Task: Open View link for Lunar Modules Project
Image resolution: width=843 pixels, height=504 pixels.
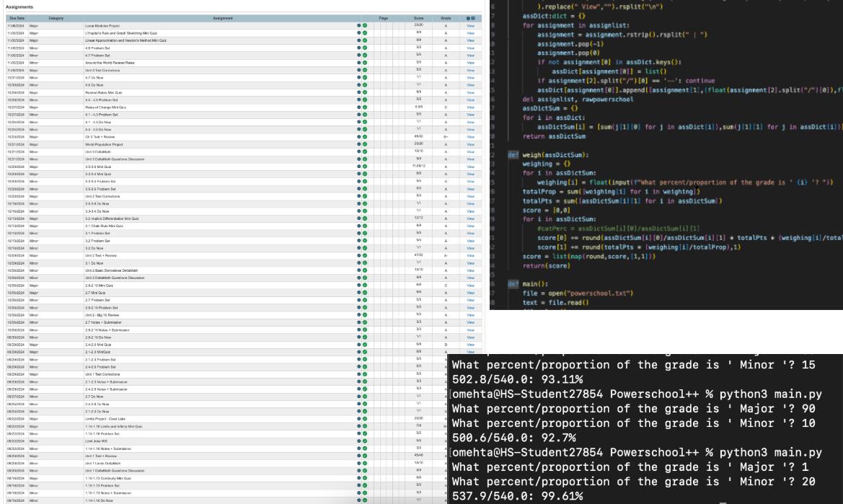Action: [x=470, y=26]
